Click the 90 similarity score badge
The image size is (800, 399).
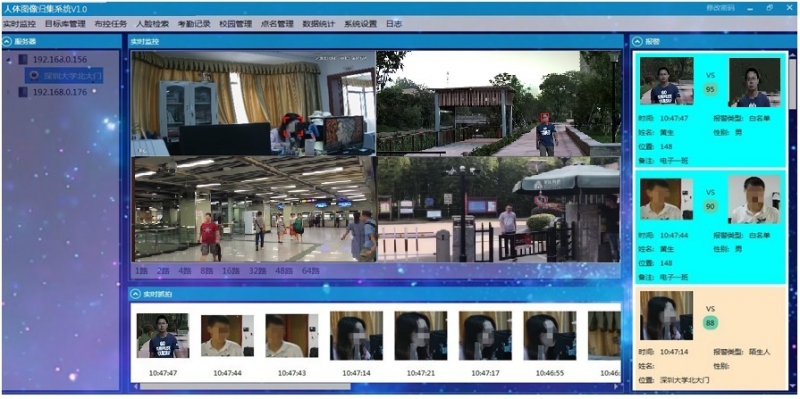[710, 206]
